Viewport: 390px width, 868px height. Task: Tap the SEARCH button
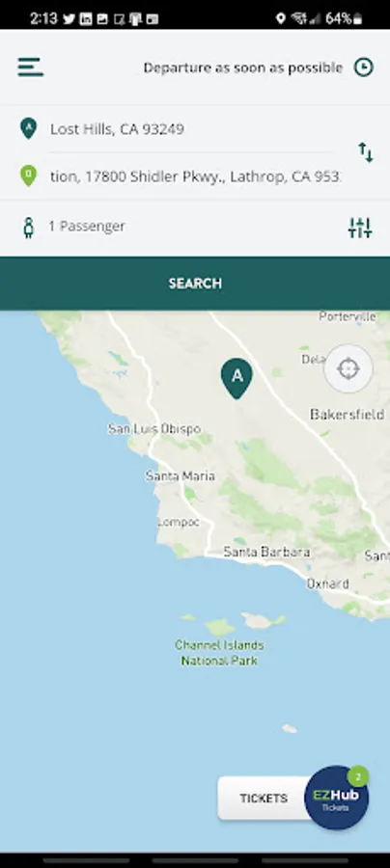pyautogui.click(x=195, y=283)
